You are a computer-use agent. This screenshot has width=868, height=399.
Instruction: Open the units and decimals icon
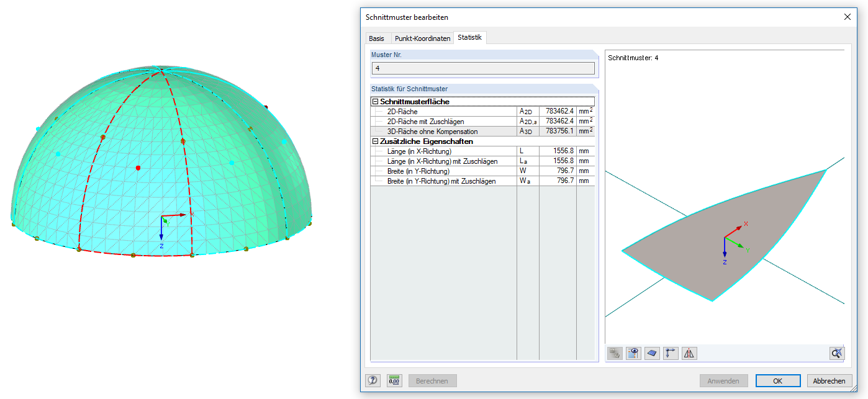[x=394, y=380]
